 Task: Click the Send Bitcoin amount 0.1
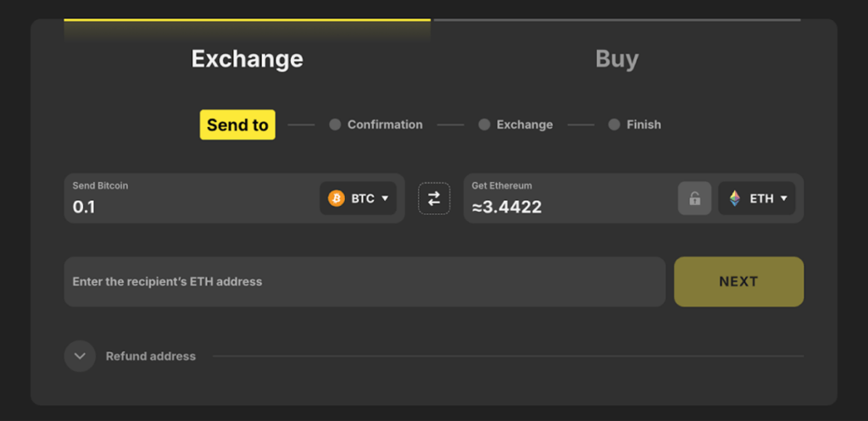click(x=84, y=207)
